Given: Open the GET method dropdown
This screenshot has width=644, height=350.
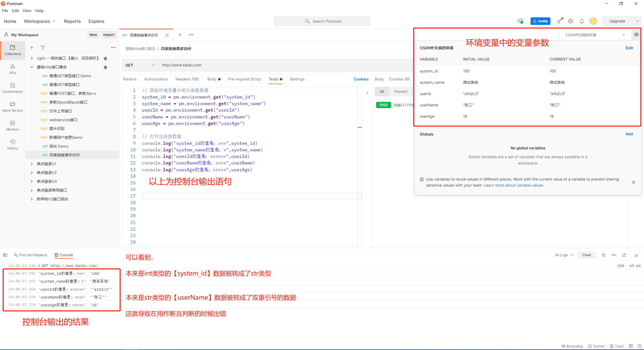Looking at the screenshot, I should [140, 65].
